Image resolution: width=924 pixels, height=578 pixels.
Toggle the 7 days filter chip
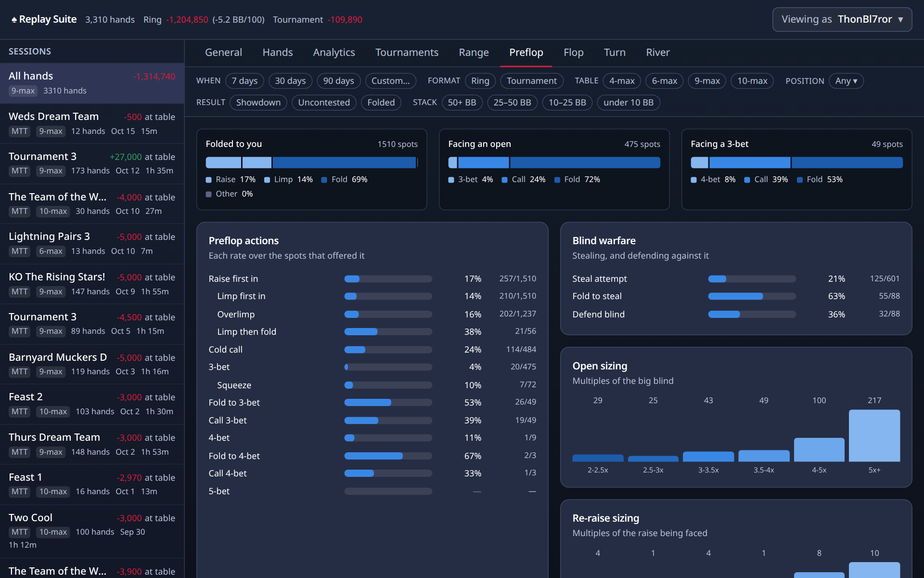click(244, 81)
